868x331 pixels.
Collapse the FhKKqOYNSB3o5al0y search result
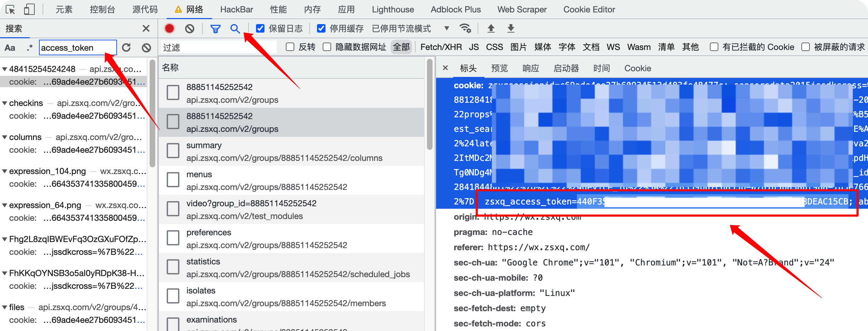[x=5, y=273]
